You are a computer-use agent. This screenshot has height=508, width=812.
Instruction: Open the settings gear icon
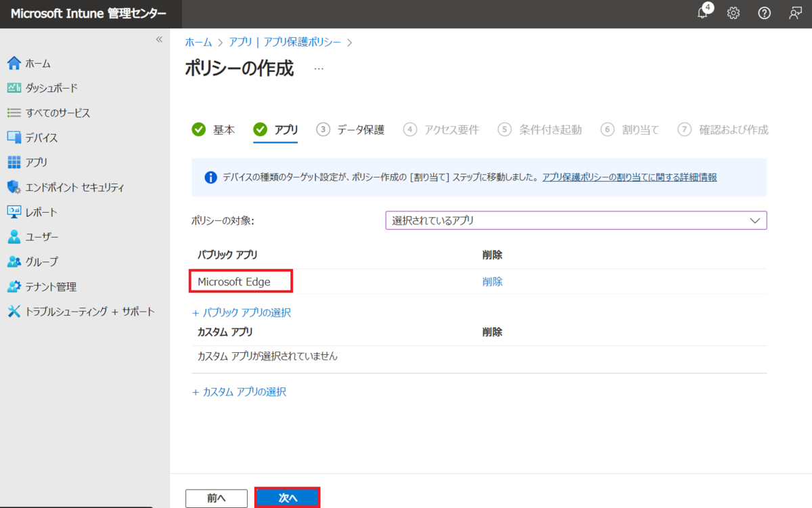[734, 14]
